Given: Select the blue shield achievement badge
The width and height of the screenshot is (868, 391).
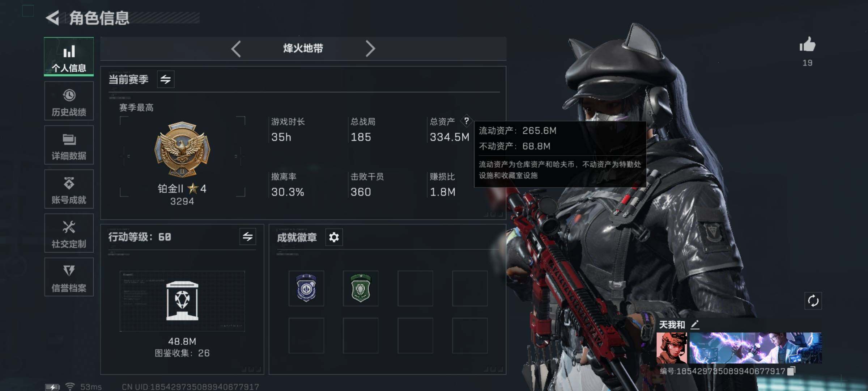Looking at the screenshot, I should pos(306,288).
